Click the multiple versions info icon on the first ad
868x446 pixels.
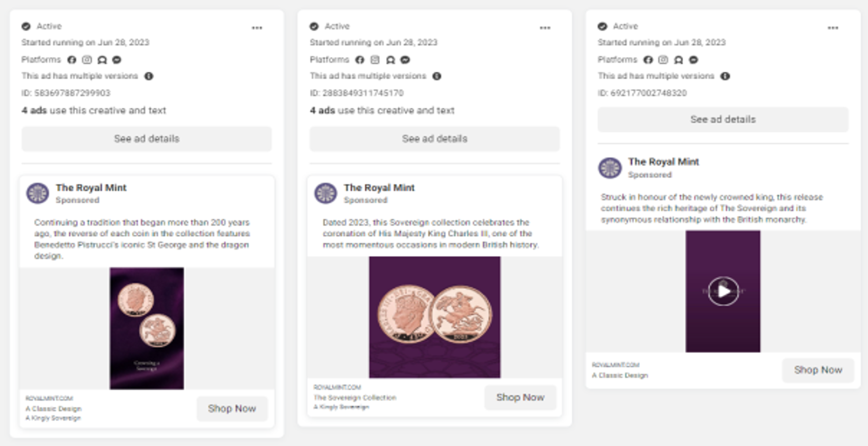point(149,76)
